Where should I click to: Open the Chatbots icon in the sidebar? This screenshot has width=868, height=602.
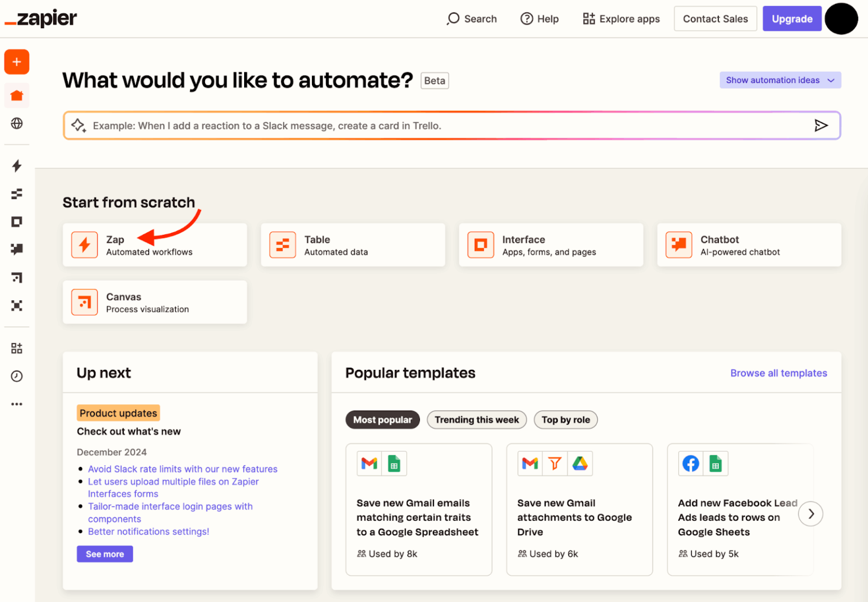16,249
